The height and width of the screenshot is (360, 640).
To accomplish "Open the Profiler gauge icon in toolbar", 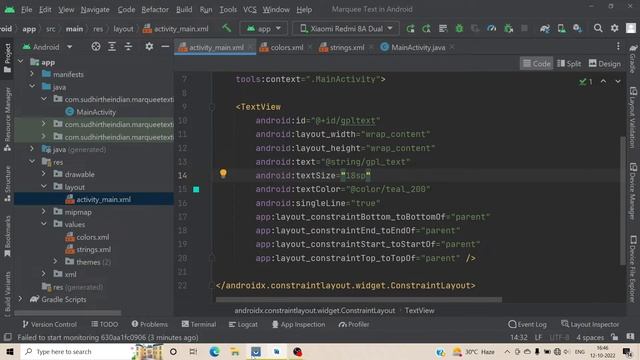I will 492,28.
